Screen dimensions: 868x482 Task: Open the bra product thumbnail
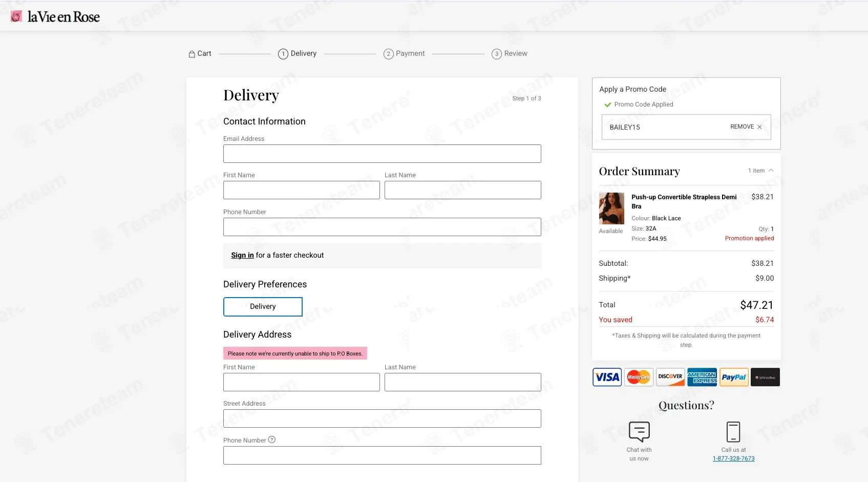point(611,208)
